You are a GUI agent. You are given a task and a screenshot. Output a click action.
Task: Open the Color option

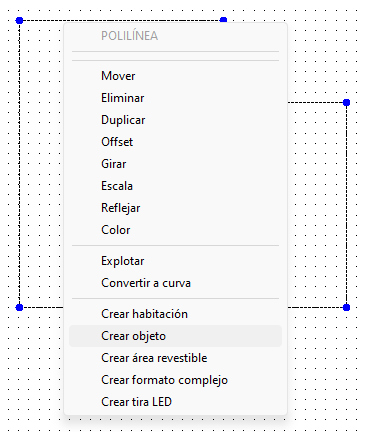pos(175,230)
